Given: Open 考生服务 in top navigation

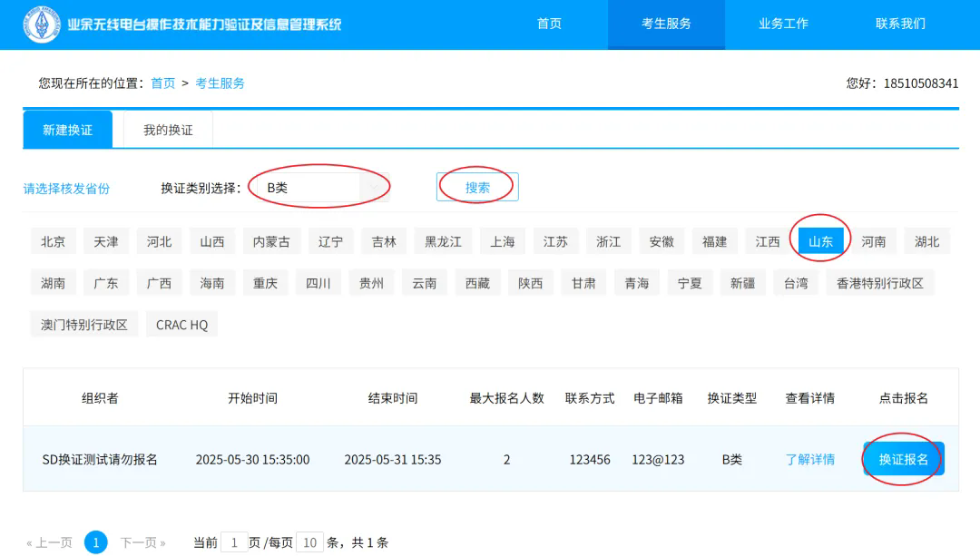Looking at the screenshot, I should (666, 24).
